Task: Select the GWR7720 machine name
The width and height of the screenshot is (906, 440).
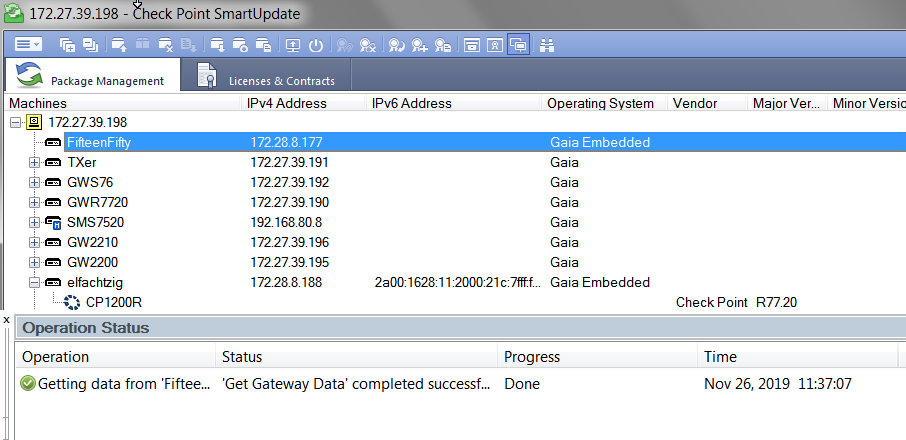Action: coord(98,203)
